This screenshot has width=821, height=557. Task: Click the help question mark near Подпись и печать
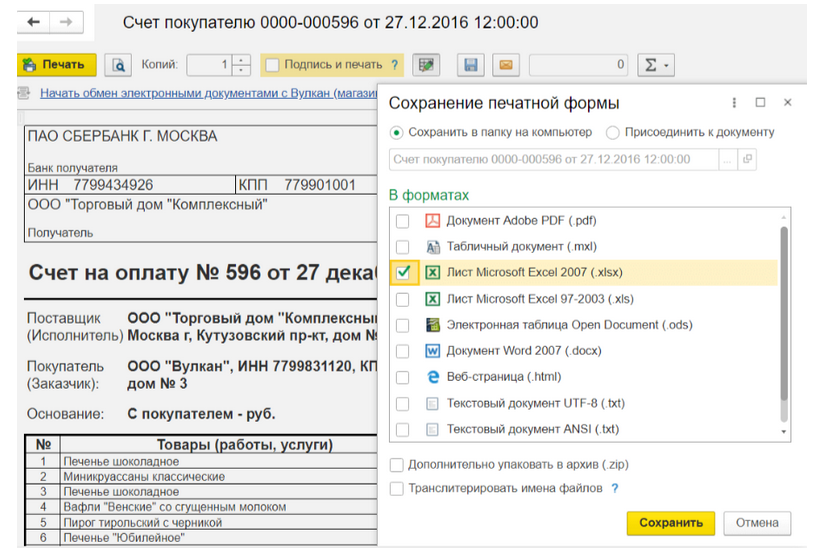[x=395, y=65]
